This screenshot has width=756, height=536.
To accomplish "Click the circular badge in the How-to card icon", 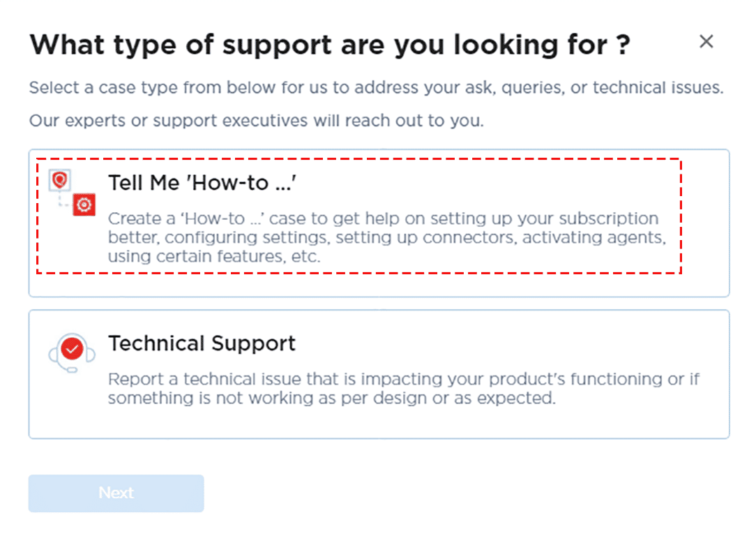I will (x=59, y=180).
